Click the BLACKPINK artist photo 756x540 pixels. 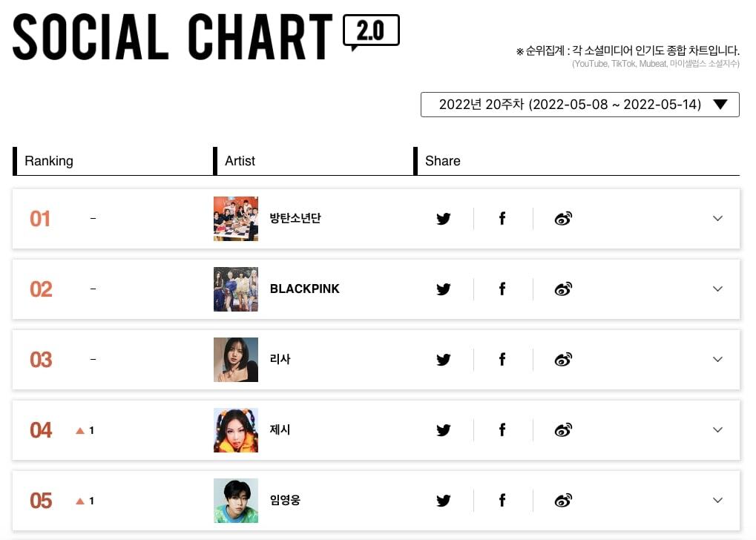pos(236,289)
